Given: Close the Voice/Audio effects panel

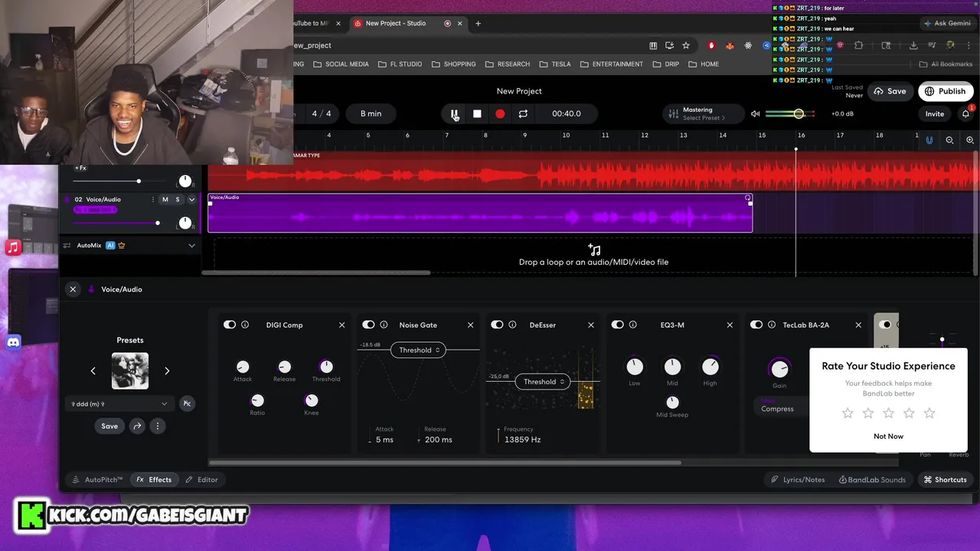Looking at the screenshot, I should [x=73, y=289].
